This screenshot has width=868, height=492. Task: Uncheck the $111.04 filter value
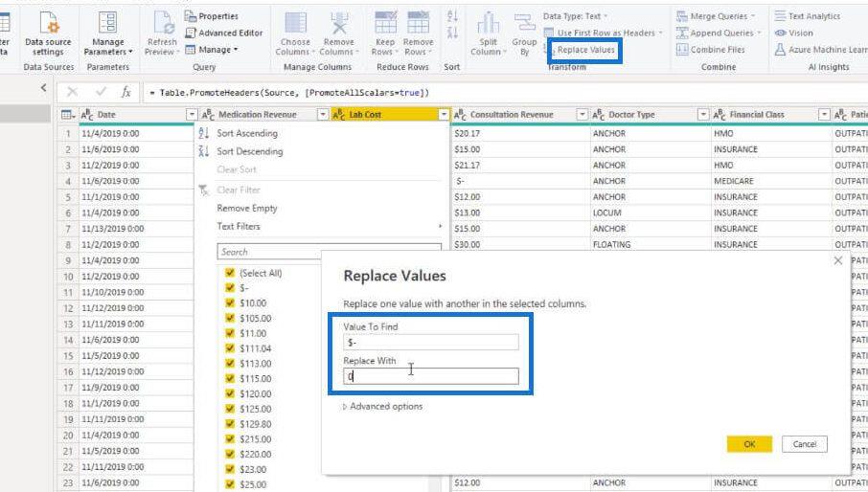pyautogui.click(x=230, y=348)
